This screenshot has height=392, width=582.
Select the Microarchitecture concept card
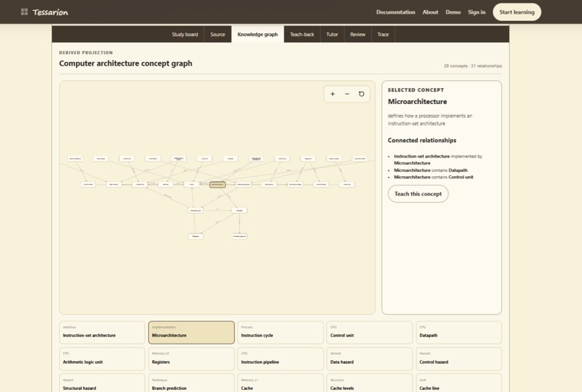[191, 333]
